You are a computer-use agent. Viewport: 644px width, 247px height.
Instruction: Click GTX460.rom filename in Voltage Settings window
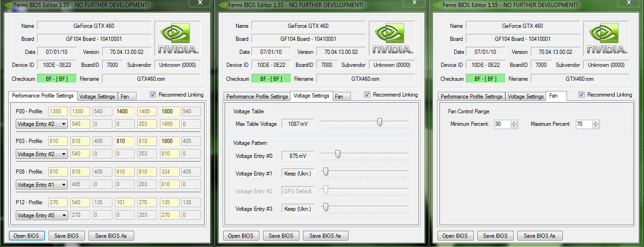(366, 79)
